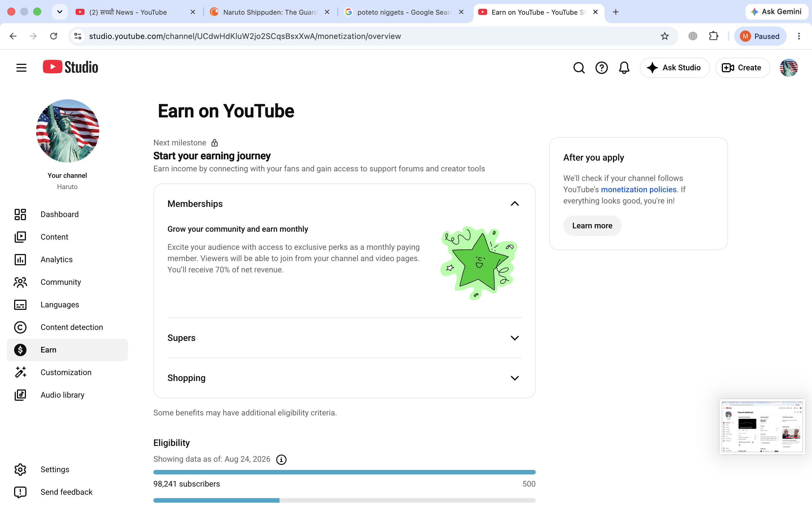The image size is (812, 508).
Task: Bookmark this page with the star icon
Action: click(x=664, y=36)
